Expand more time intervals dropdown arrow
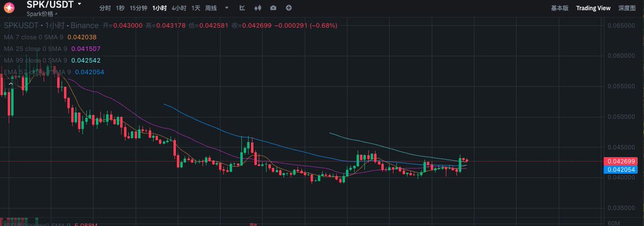 (226, 8)
